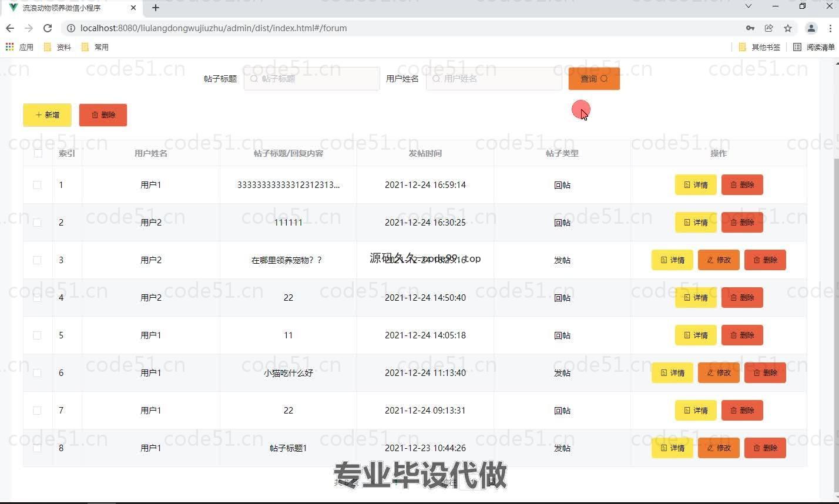
Task: Delete the 09:13:31 row
Action: click(742, 411)
